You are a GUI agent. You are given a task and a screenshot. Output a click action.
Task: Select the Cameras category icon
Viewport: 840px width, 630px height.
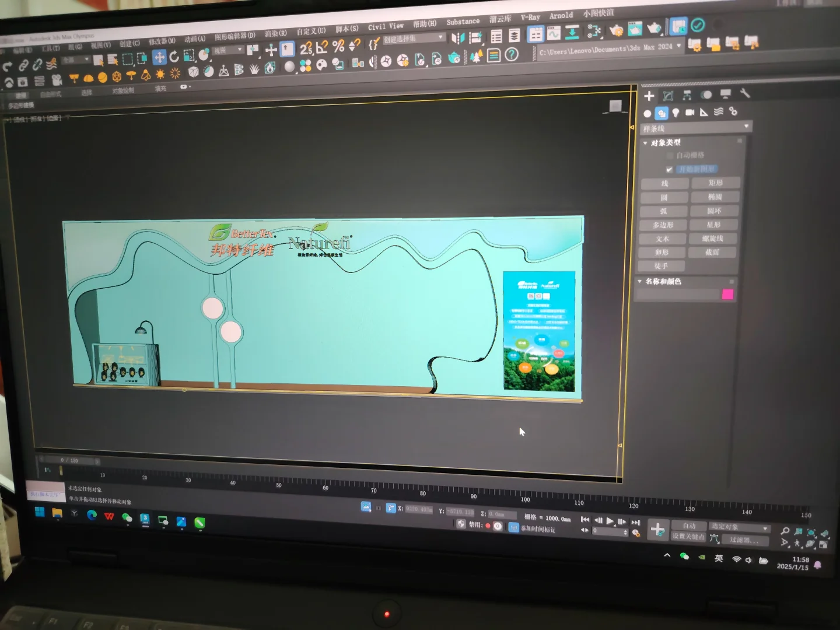[x=690, y=112]
